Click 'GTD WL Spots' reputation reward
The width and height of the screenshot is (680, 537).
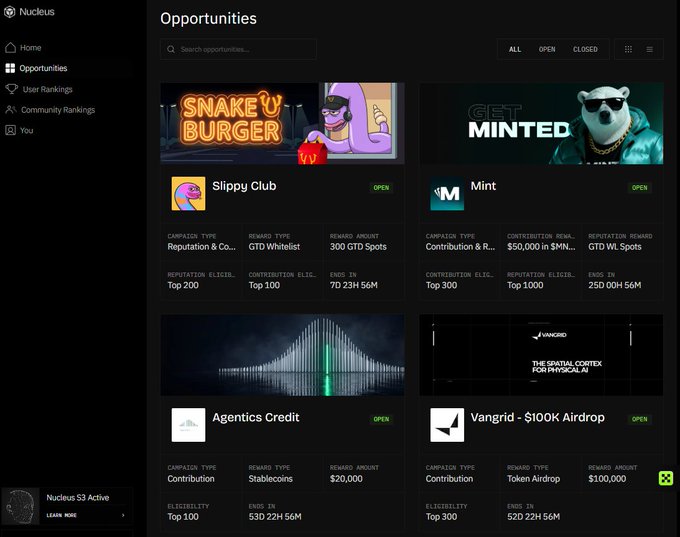[615, 247]
